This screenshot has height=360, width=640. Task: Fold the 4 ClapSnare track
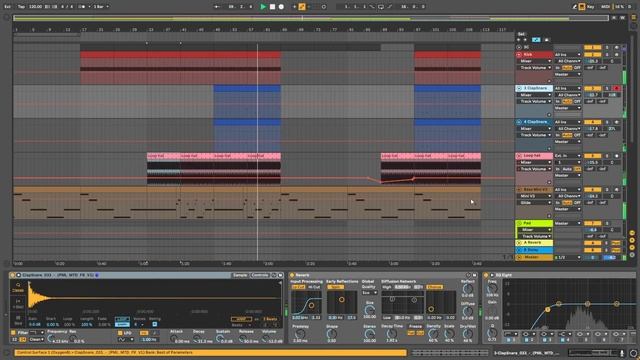(519, 122)
